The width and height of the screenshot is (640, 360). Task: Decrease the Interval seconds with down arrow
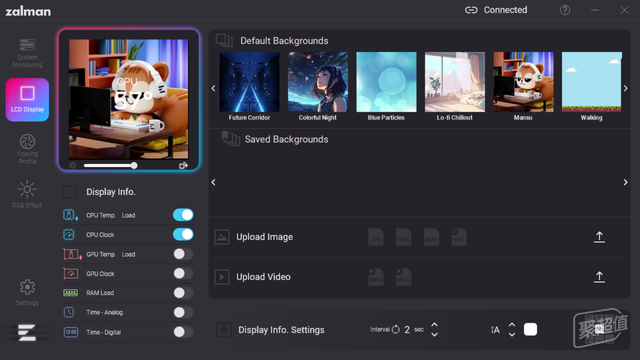tap(435, 334)
